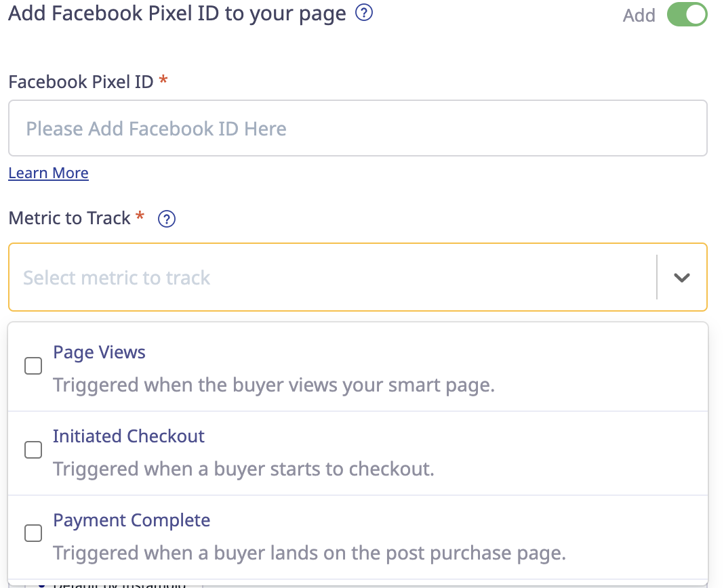724x588 pixels.
Task: Check the Page Views checkbox
Action: pyautogui.click(x=33, y=366)
